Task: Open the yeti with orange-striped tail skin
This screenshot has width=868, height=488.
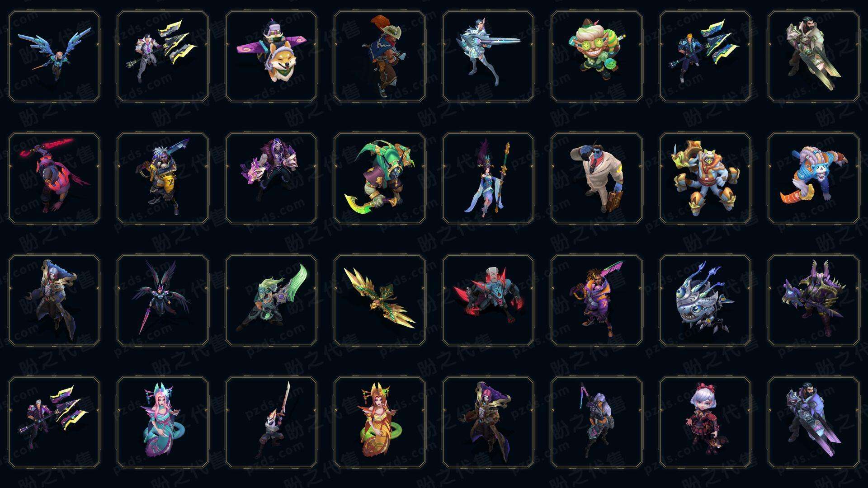Action: point(814,178)
